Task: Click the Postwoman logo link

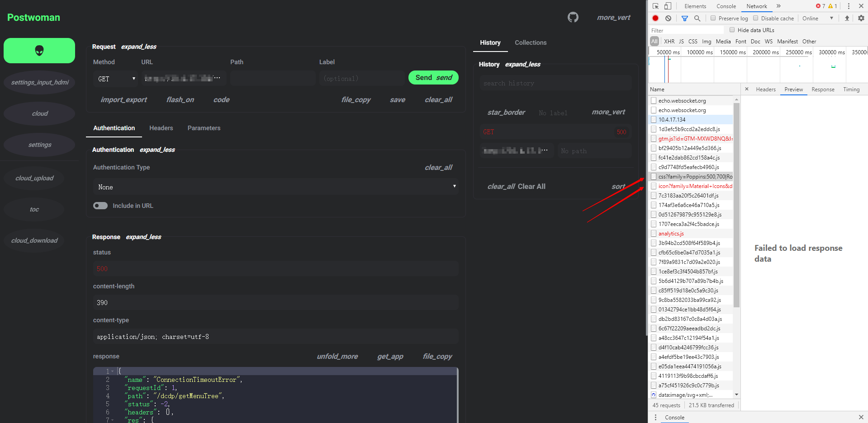Action: tap(33, 18)
